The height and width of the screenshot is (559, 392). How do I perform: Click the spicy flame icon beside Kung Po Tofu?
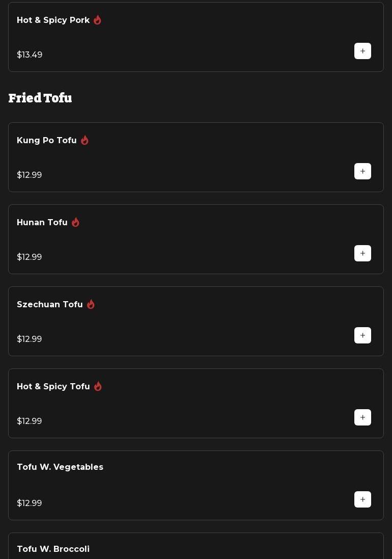click(x=85, y=140)
